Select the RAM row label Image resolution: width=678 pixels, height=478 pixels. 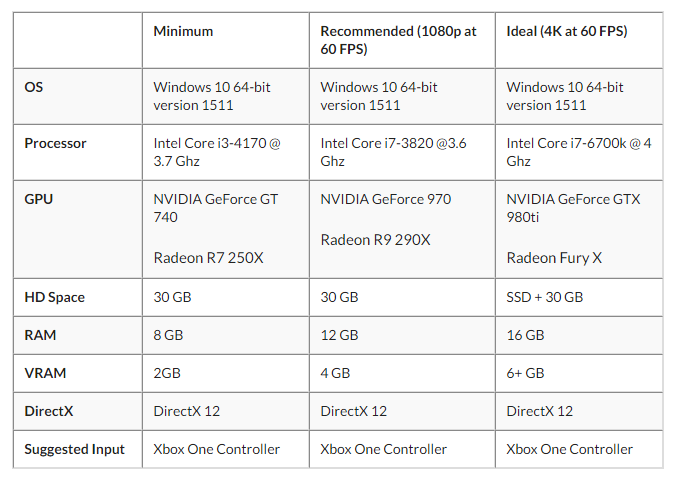pos(40,335)
